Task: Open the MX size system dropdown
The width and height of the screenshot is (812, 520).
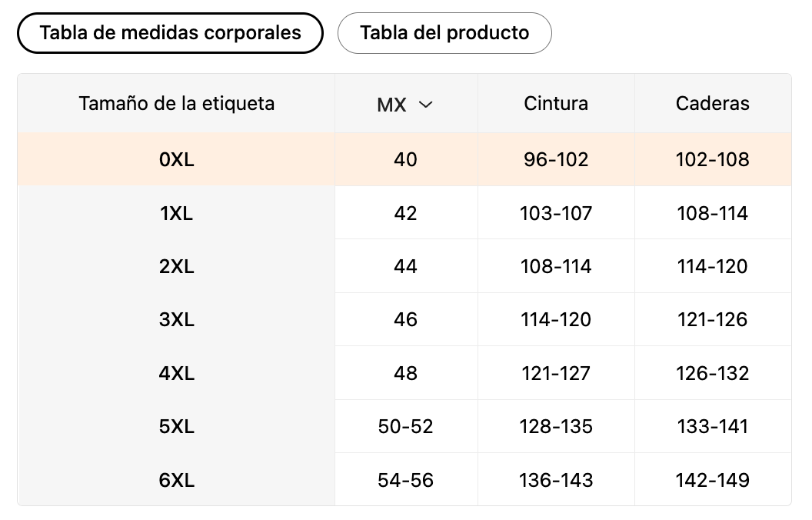Action: 405,105
